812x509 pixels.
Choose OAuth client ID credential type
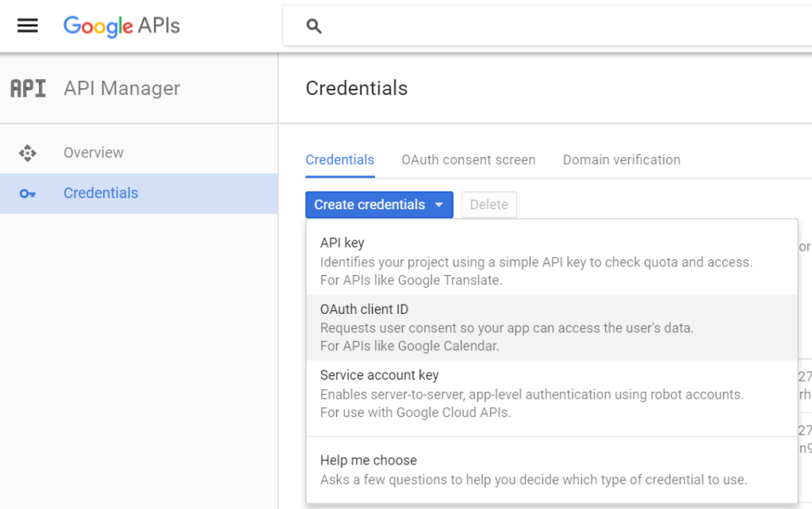[x=363, y=309]
